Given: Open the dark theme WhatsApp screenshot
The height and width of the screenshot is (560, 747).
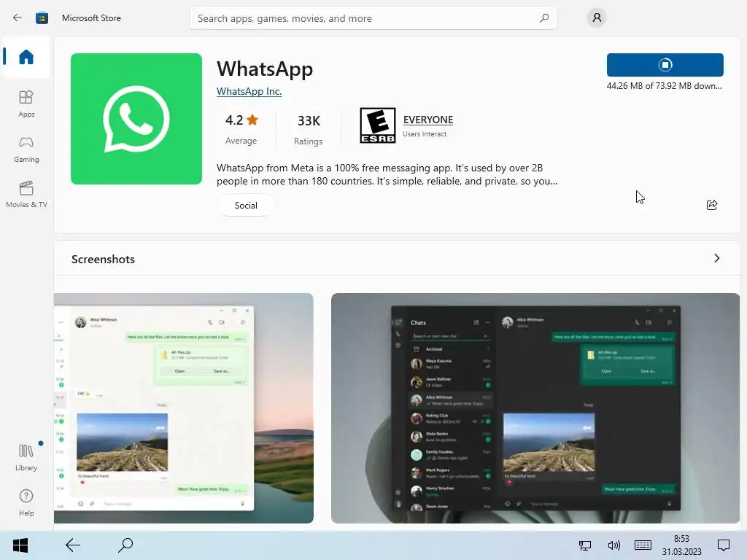Looking at the screenshot, I should tap(535, 408).
